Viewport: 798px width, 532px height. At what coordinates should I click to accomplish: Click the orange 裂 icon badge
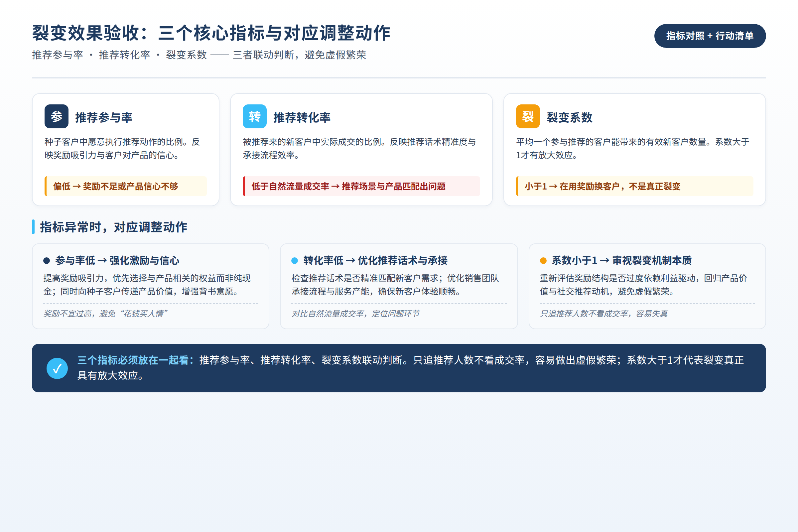coord(528,116)
